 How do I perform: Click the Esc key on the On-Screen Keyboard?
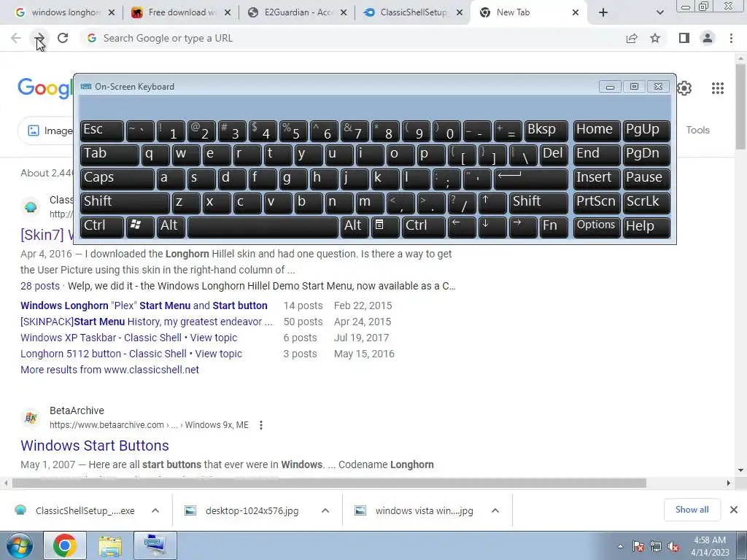(x=102, y=131)
